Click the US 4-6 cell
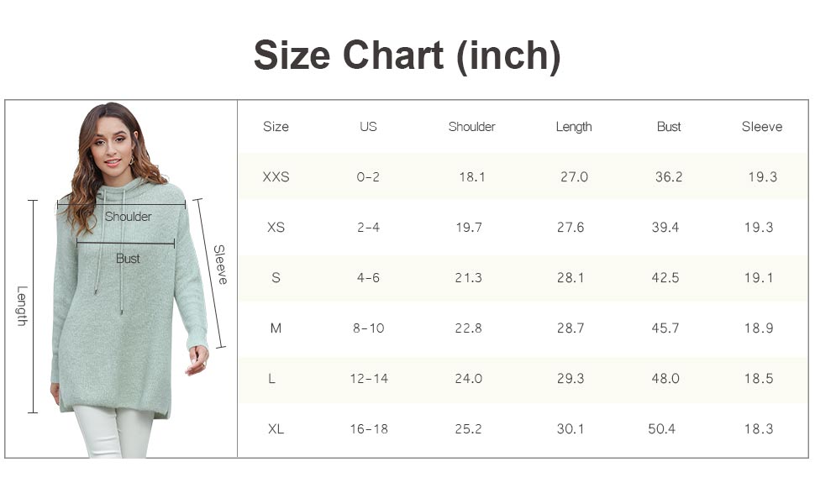 click(368, 278)
